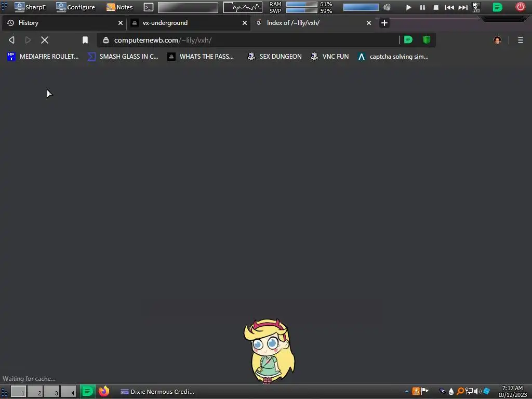Stop media with top panel Stop button
532x399 pixels.
(436, 7)
